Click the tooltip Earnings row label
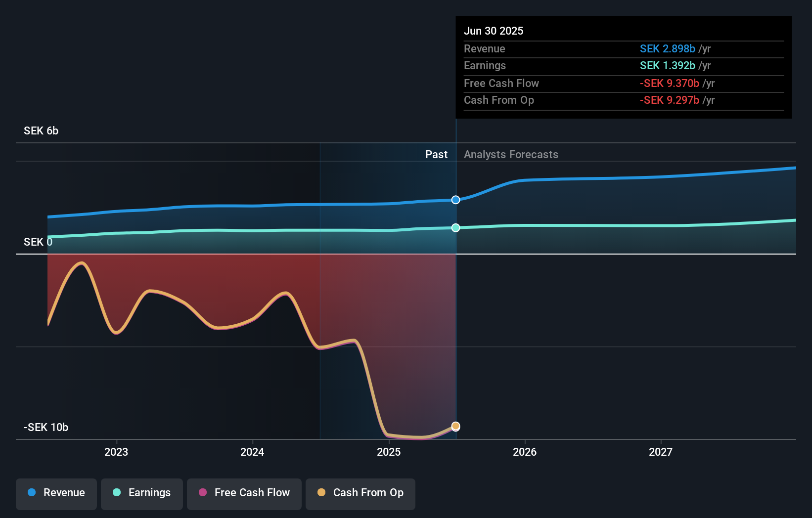812x518 pixels. coord(485,66)
